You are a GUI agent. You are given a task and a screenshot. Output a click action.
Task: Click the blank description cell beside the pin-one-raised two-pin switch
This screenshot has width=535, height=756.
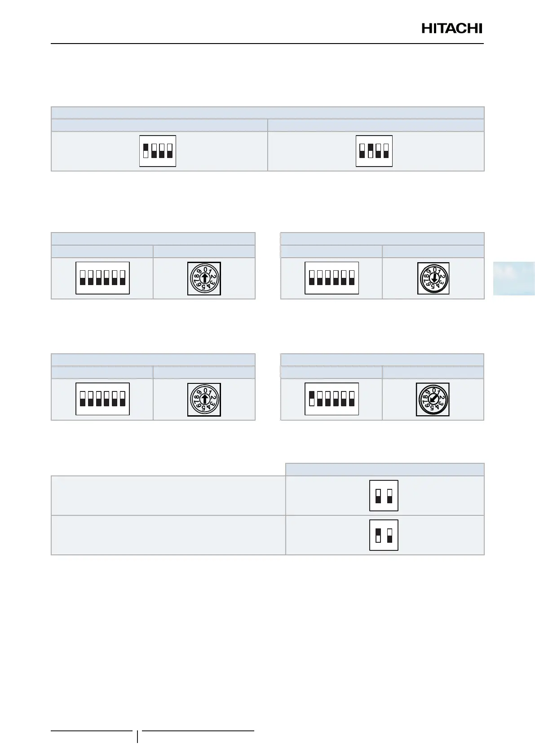[x=168, y=535]
